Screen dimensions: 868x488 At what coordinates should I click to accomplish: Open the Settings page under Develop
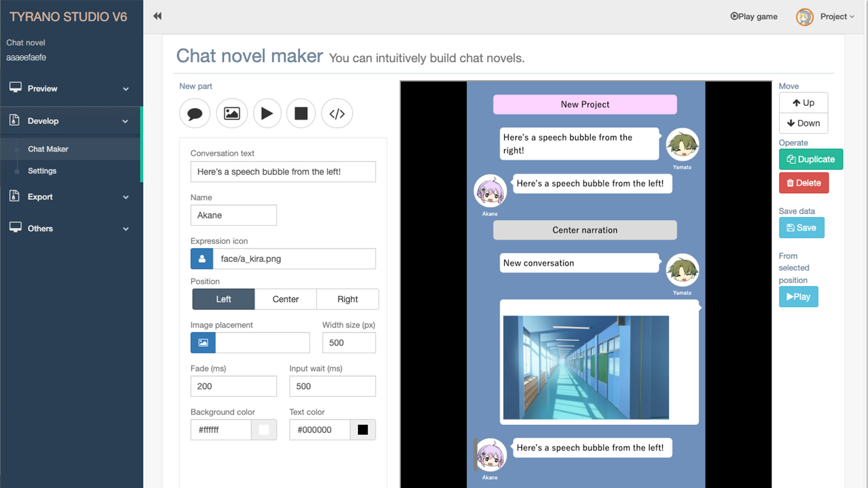coord(42,171)
